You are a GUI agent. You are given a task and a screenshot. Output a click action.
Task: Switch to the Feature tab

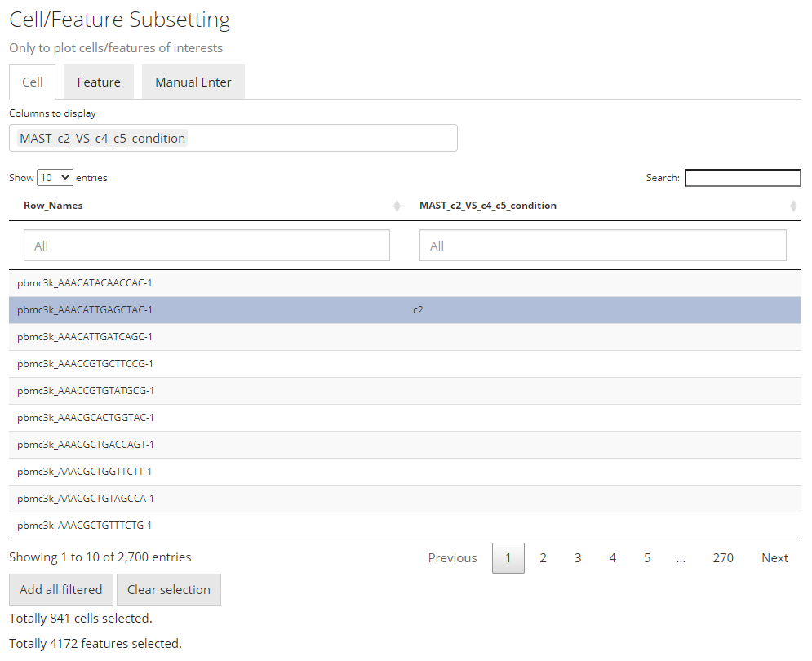pos(99,82)
